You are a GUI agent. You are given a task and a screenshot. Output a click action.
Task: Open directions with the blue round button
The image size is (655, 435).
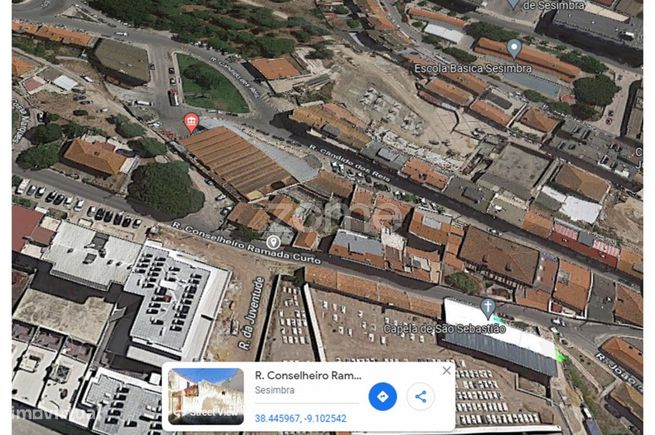click(x=382, y=396)
